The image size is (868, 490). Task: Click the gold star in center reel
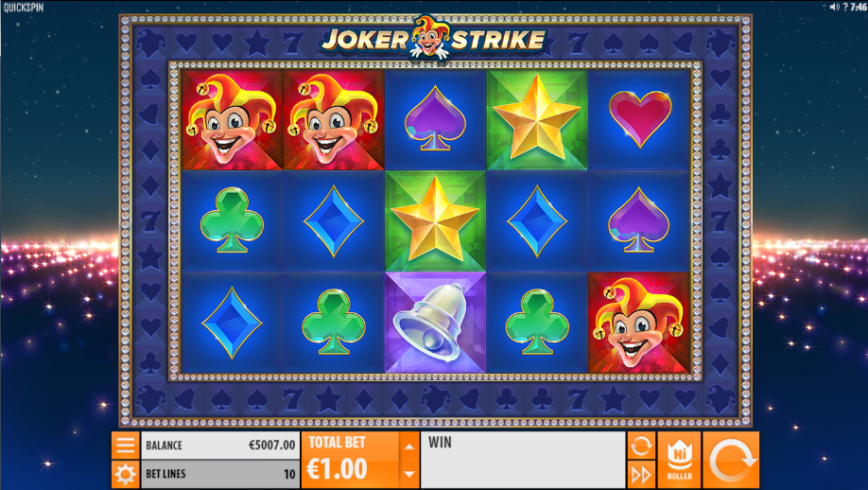pyautogui.click(x=435, y=221)
